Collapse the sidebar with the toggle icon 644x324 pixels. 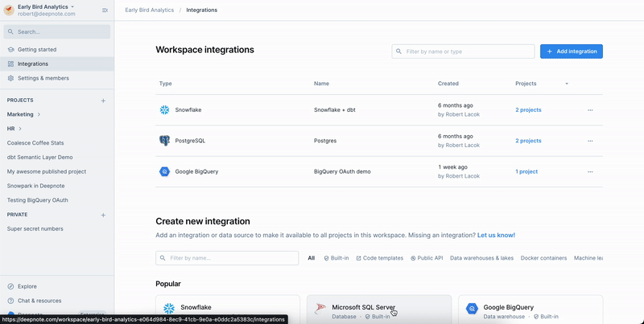pos(105,10)
